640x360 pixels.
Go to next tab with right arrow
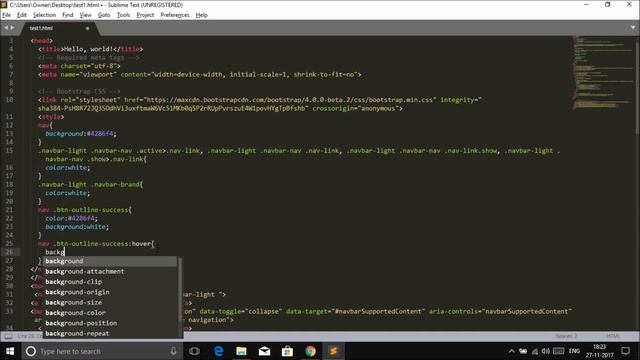click(12, 28)
